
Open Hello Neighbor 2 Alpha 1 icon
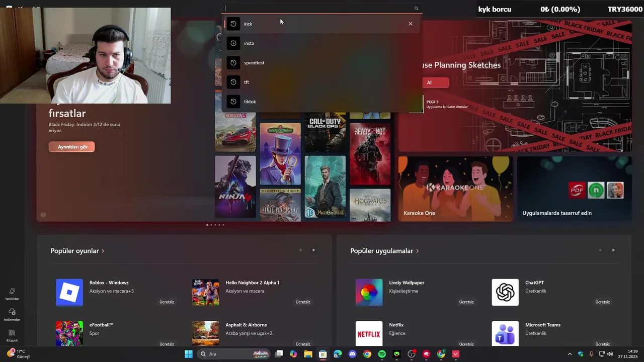click(205, 292)
